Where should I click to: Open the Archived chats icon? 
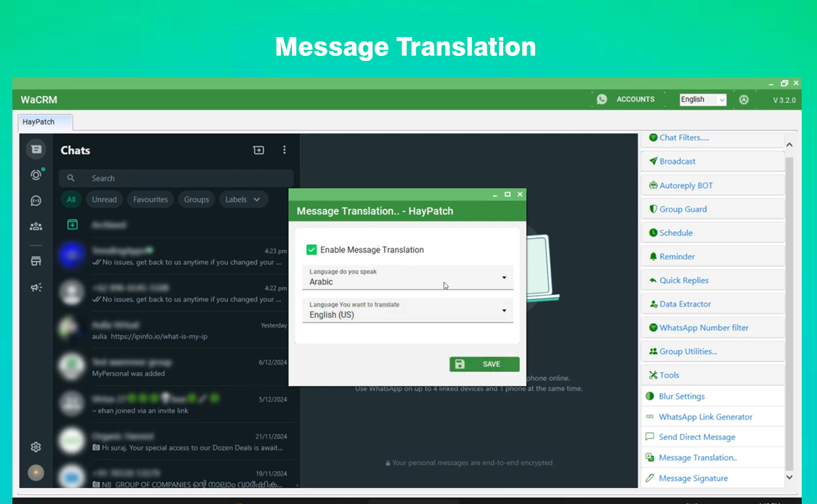73,224
